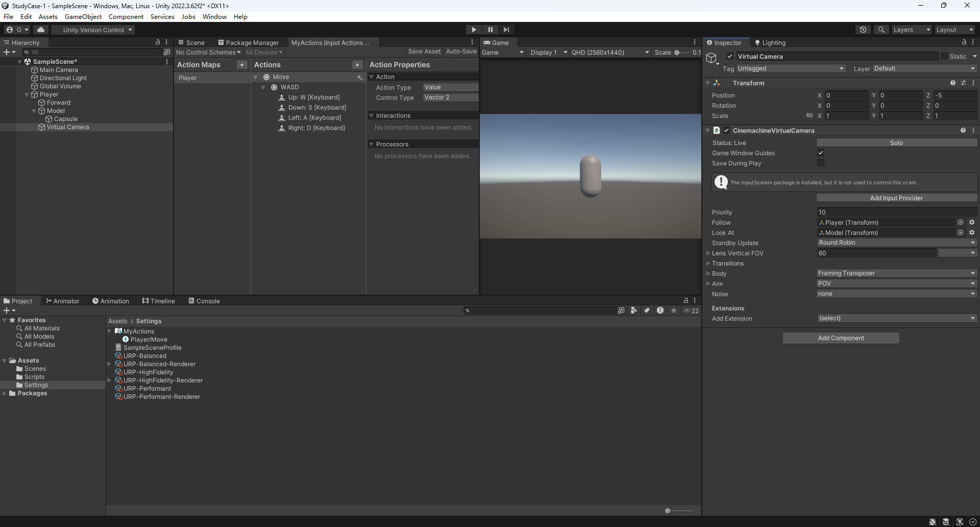Open the GameObject menu
Screen dimensions: 980x527
(83, 17)
